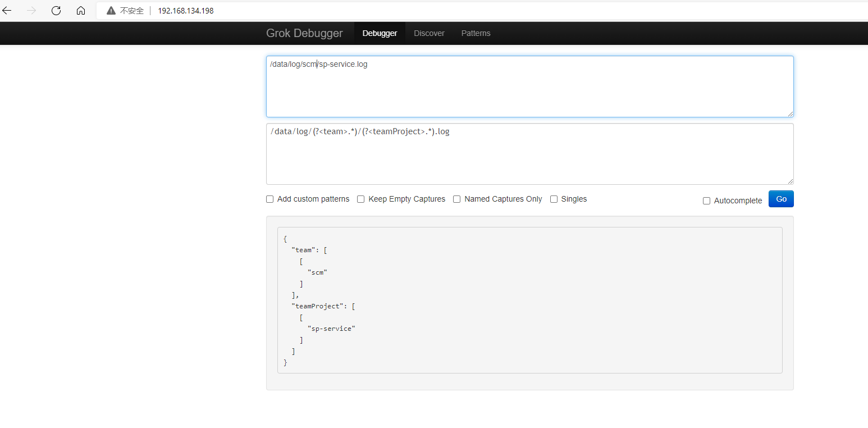Select the Debugger tab
The width and height of the screenshot is (868, 428).
[380, 33]
